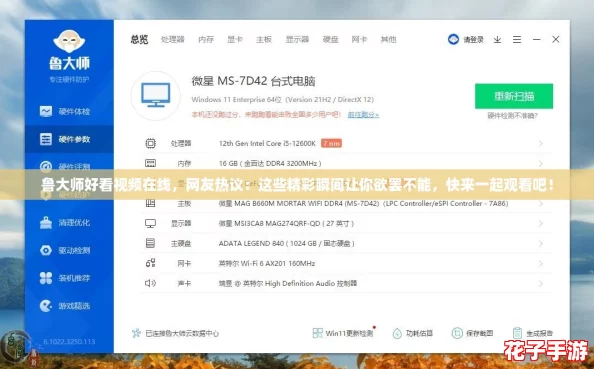Viewport: 594px width, 369px height.
Task: Click the green 重新扫描 button
Action: pyautogui.click(x=514, y=96)
